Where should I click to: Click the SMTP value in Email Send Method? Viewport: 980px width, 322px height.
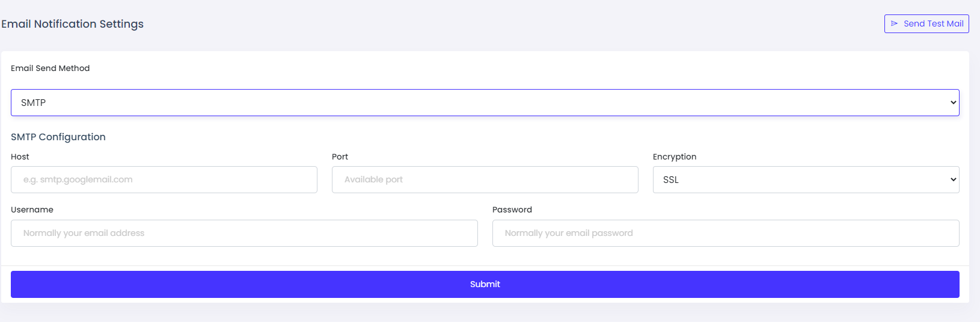[34, 103]
